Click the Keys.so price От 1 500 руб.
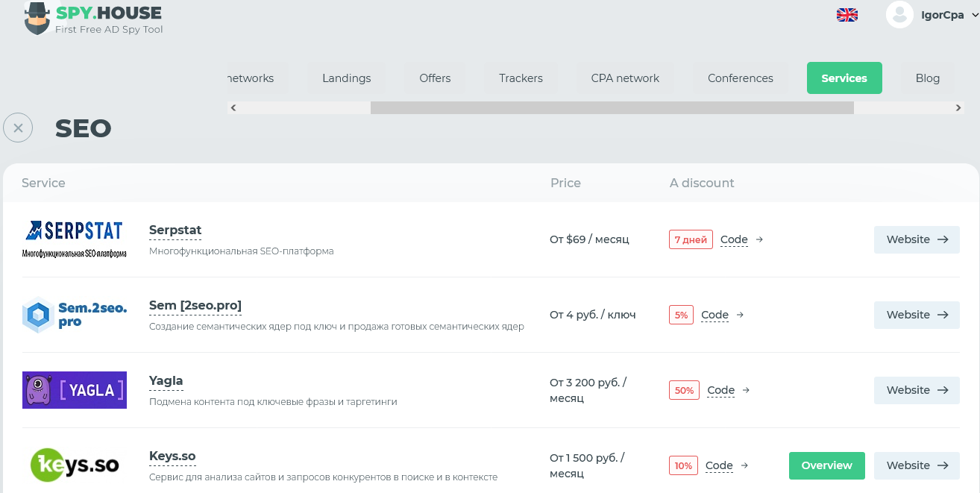Screen dimensions: 980x493 587,465
